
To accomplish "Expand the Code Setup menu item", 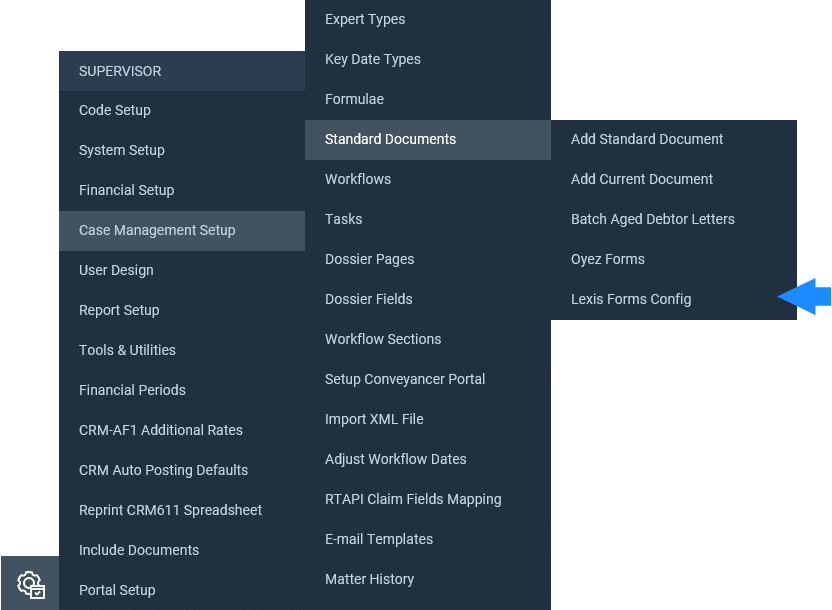I will point(182,110).
